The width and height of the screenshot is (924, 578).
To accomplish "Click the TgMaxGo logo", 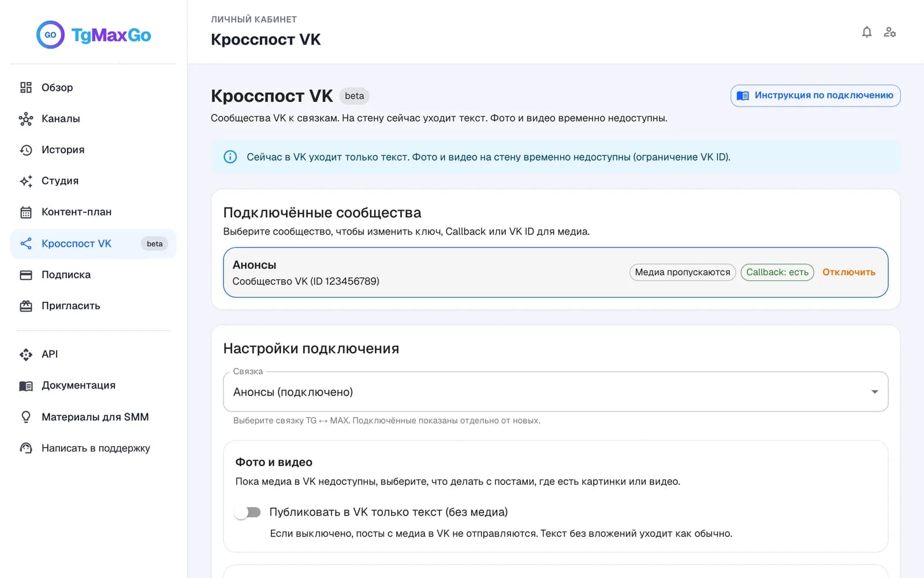I will pos(94,35).
